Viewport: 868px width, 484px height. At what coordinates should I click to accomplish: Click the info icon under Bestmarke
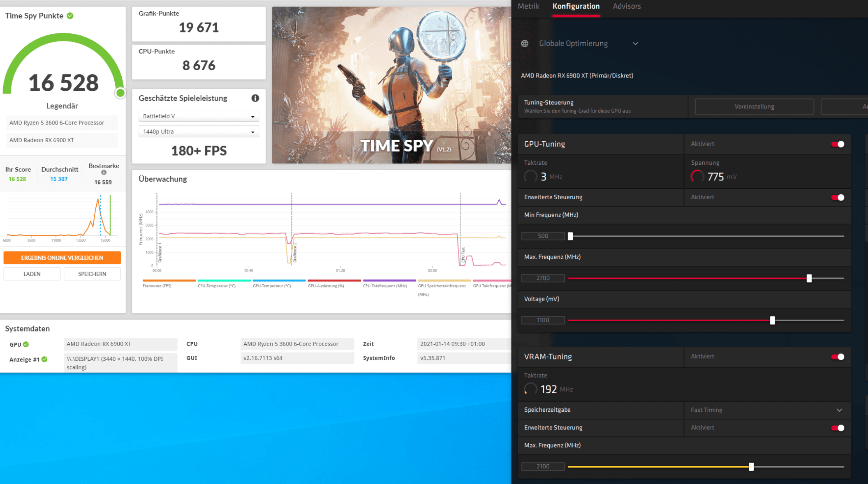click(104, 173)
